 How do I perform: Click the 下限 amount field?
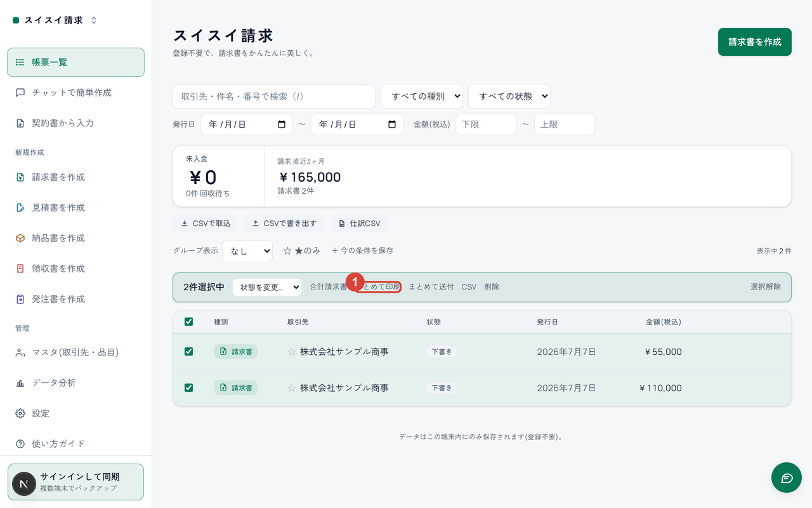[486, 124]
